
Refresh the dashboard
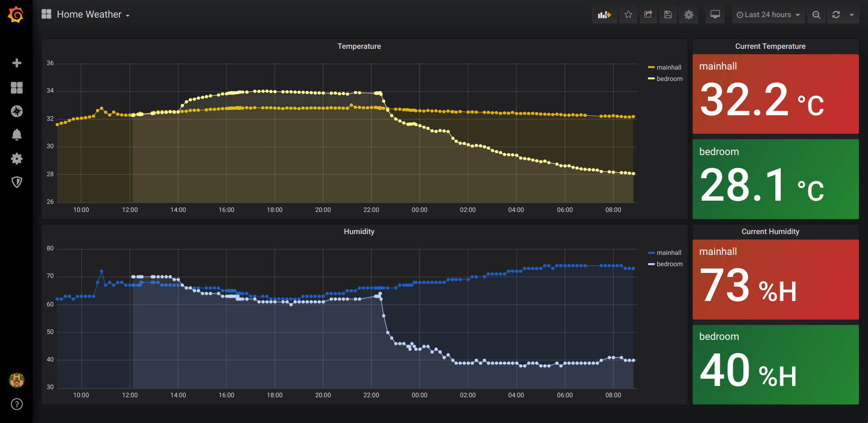pyautogui.click(x=836, y=15)
